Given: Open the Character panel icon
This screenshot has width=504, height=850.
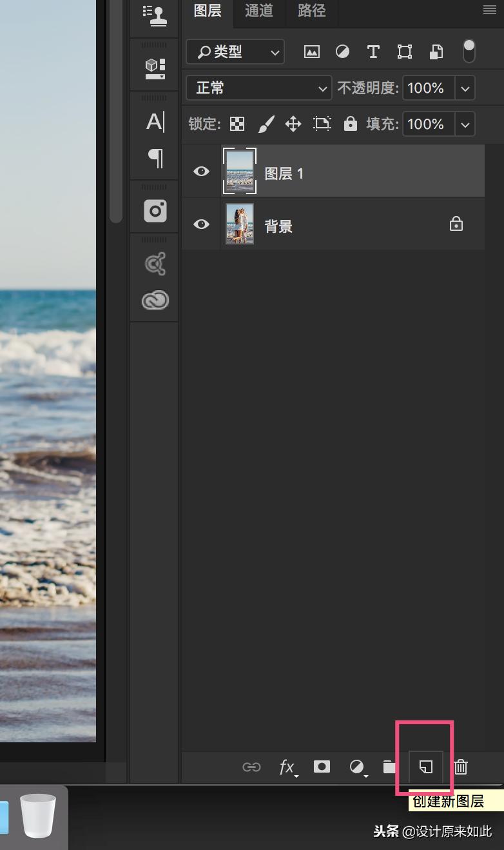Looking at the screenshot, I should click(x=155, y=122).
